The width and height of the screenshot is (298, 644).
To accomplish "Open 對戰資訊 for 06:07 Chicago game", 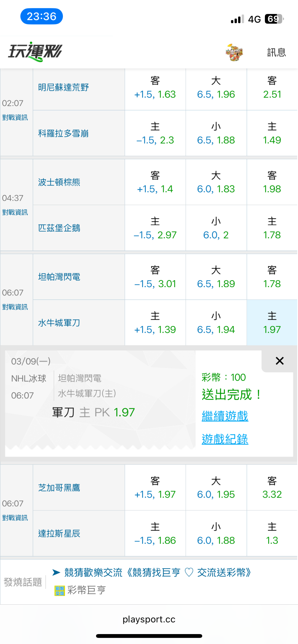I will 15,518.
